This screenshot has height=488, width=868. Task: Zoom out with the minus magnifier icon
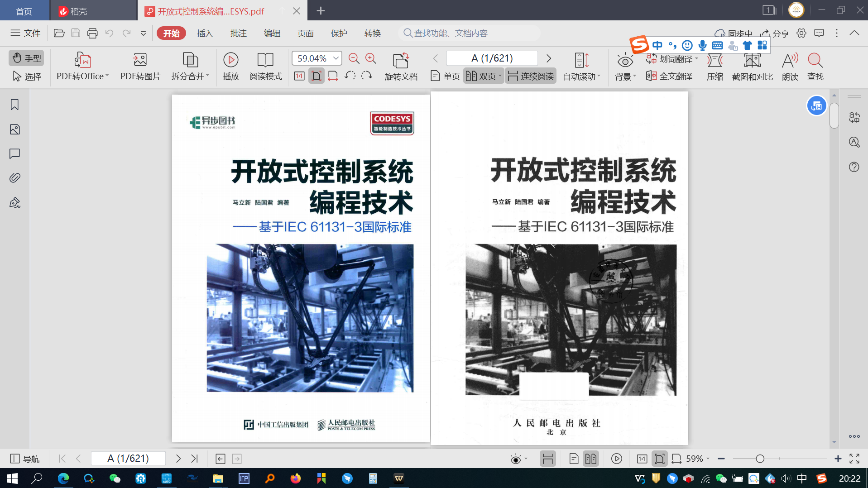[354, 58]
